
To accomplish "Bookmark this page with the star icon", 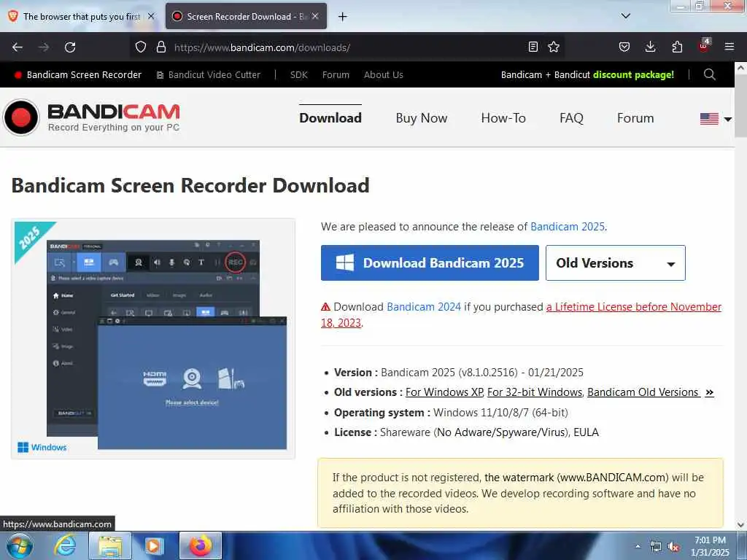I will [x=554, y=47].
